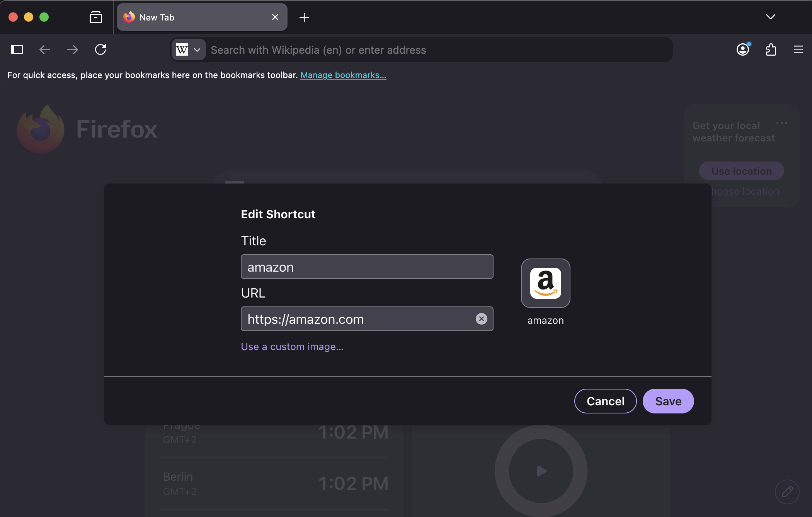Select the New Tab tab

pos(202,17)
